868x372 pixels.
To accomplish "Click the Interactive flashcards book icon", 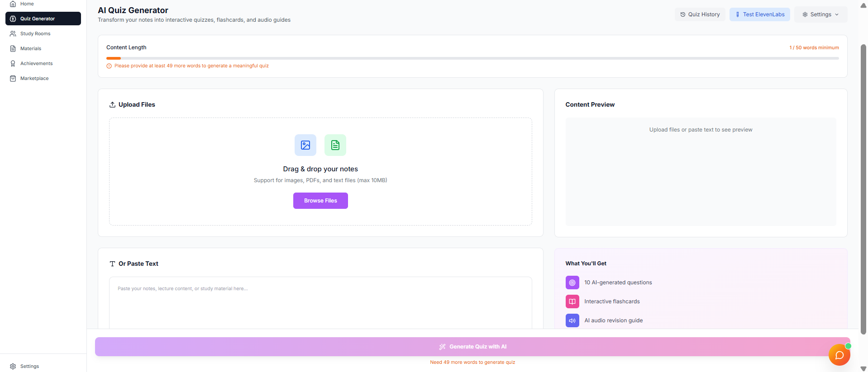I will point(572,301).
